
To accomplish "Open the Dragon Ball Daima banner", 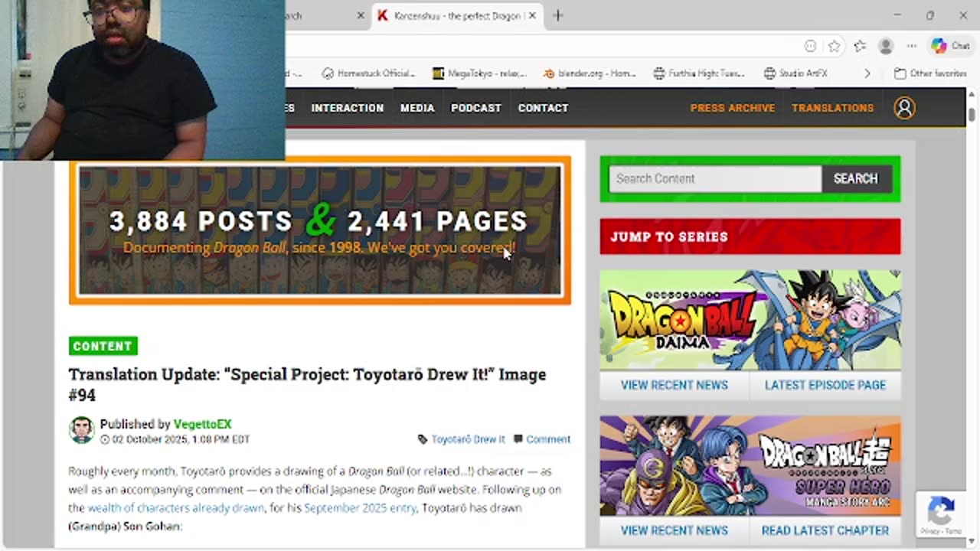I will [750, 320].
